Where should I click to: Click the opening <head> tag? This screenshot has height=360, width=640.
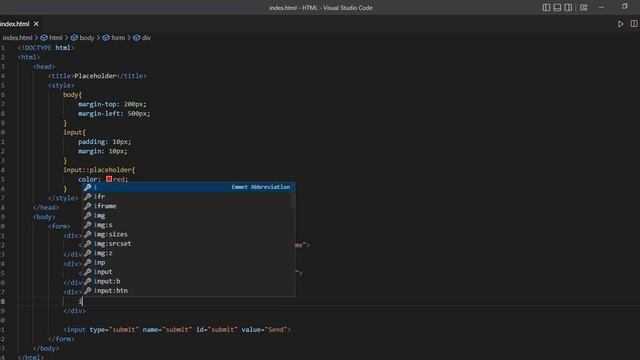pos(44,67)
